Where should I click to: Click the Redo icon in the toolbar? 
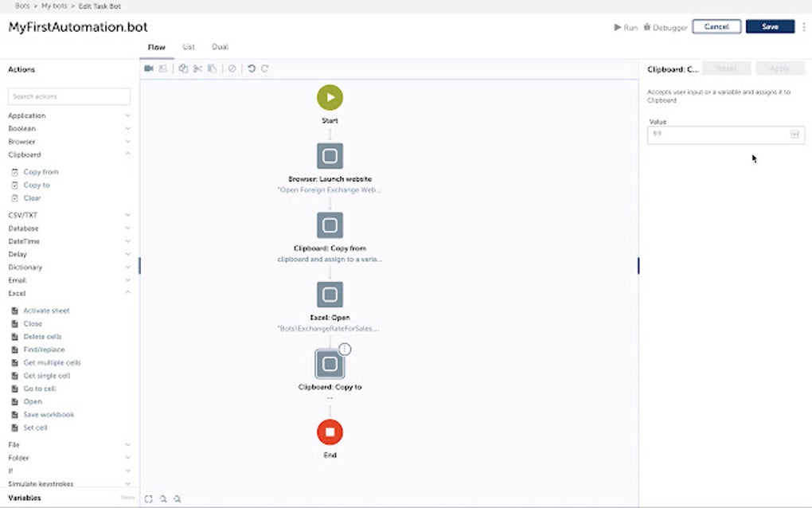click(x=265, y=68)
